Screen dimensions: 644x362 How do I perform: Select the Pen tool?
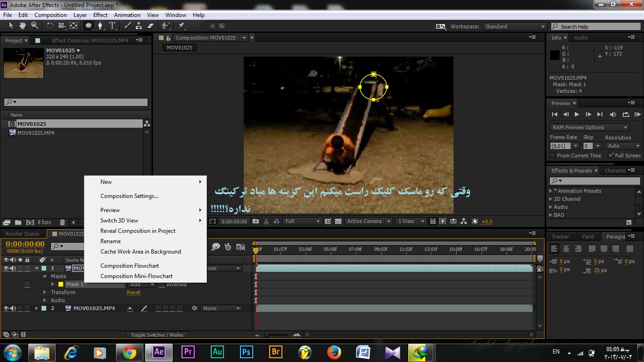[x=100, y=26]
